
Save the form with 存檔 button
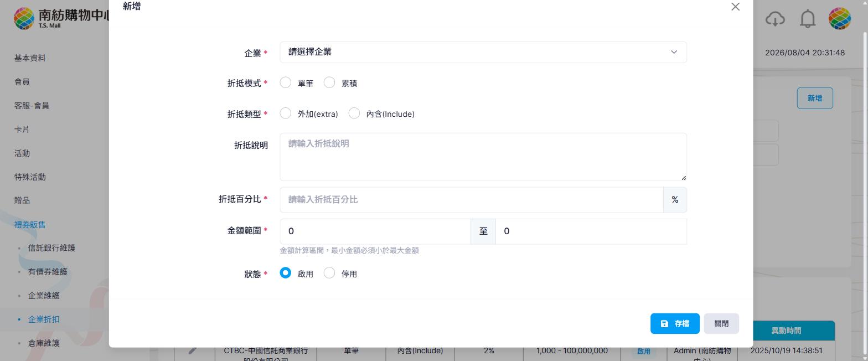[x=675, y=323]
